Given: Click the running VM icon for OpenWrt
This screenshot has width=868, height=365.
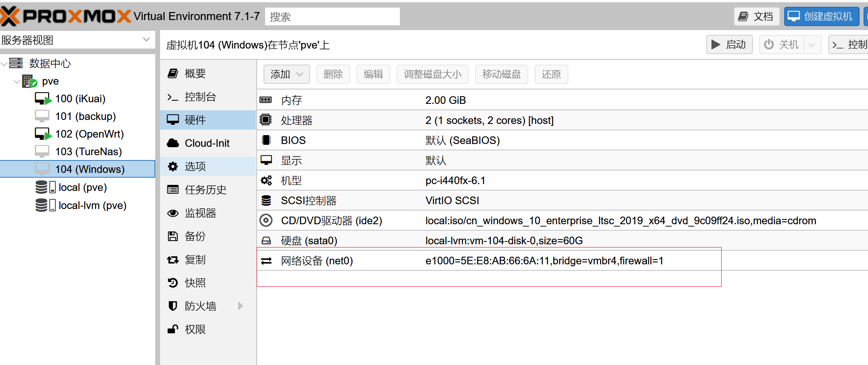Looking at the screenshot, I should (x=43, y=134).
